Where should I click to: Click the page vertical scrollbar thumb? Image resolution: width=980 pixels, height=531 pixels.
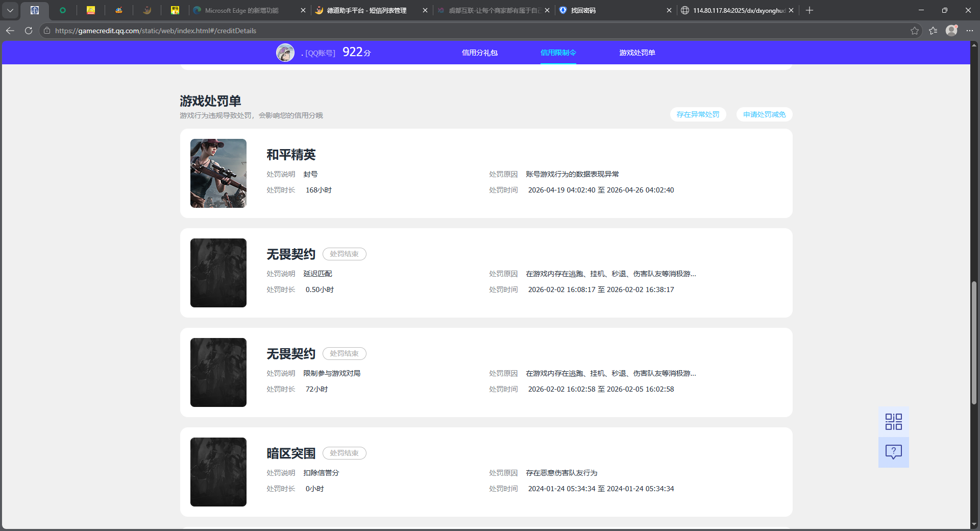coord(974,342)
